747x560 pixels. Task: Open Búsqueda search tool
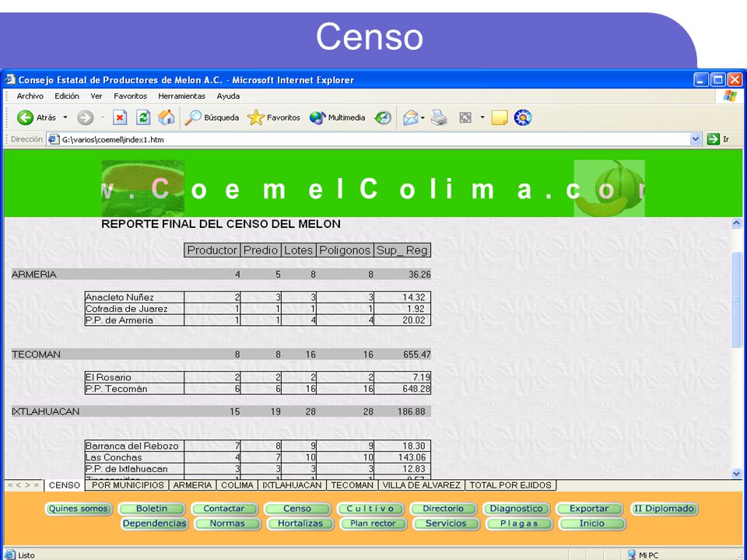pyautogui.click(x=212, y=117)
